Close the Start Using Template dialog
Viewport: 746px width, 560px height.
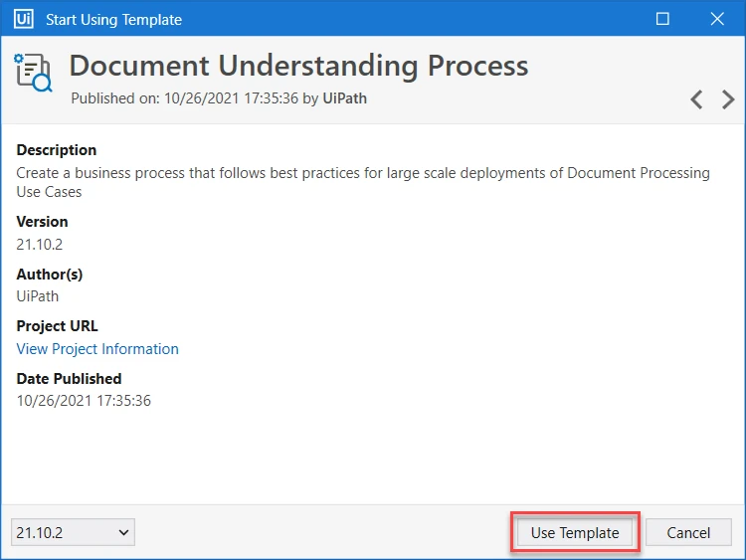pos(717,19)
